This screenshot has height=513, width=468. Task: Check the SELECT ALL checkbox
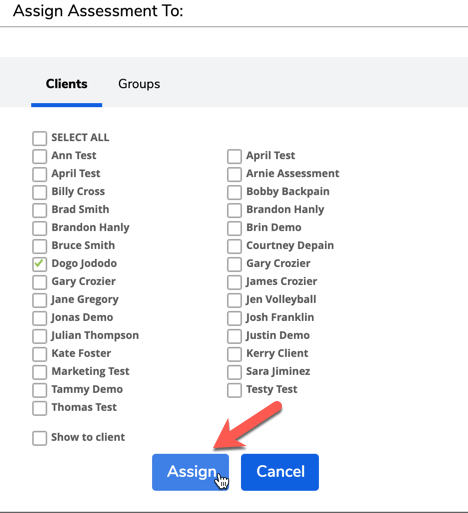pyautogui.click(x=39, y=138)
